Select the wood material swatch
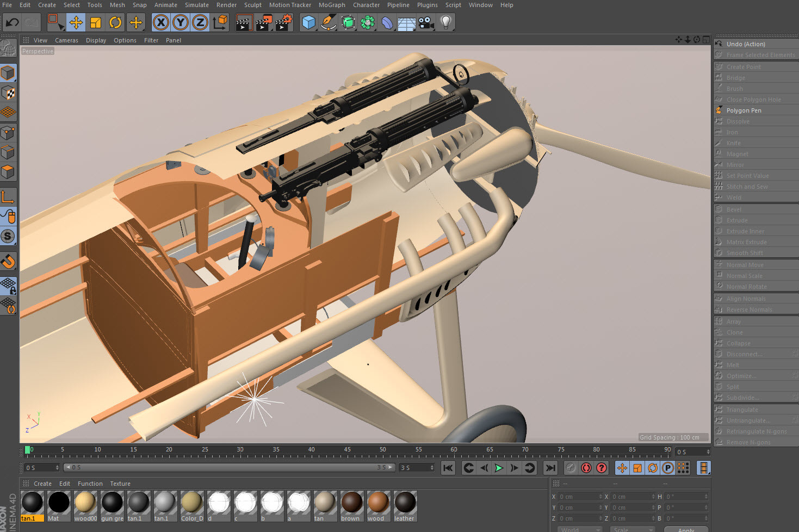 tap(379, 506)
